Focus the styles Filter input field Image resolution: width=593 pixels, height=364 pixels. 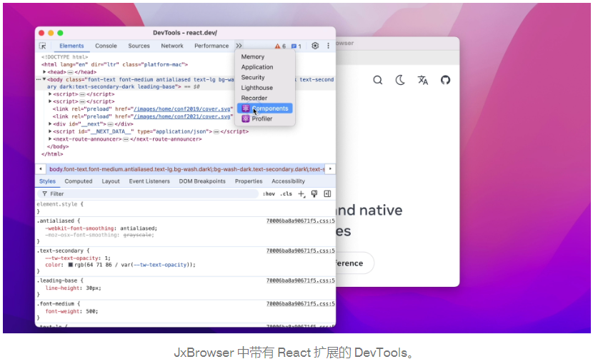pyautogui.click(x=147, y=194)
